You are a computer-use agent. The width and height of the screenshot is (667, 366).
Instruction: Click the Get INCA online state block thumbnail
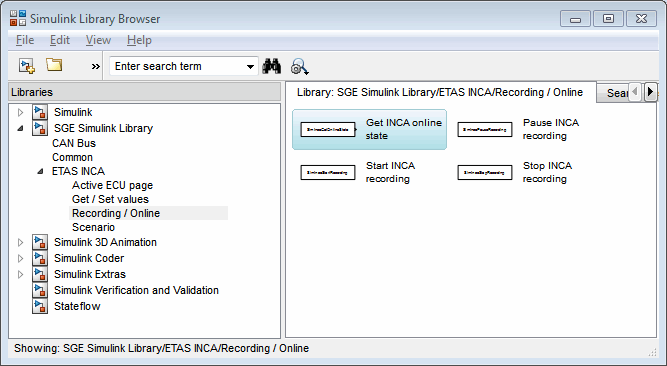(x=328, y=129)
